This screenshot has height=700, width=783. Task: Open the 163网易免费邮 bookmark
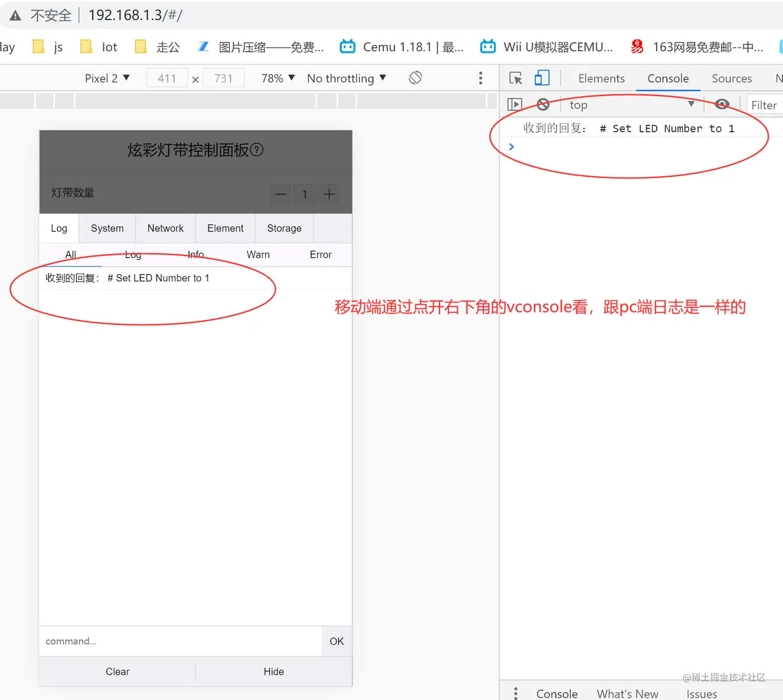(697, 47)
